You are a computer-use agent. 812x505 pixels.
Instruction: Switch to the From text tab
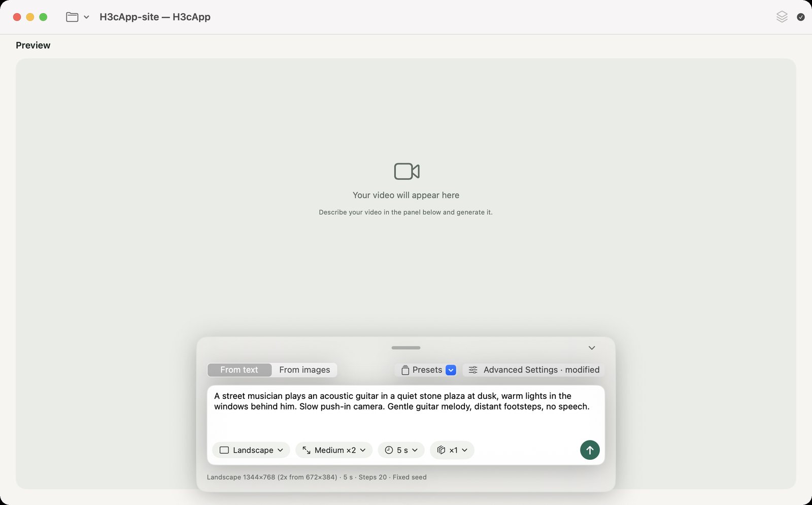239,370
